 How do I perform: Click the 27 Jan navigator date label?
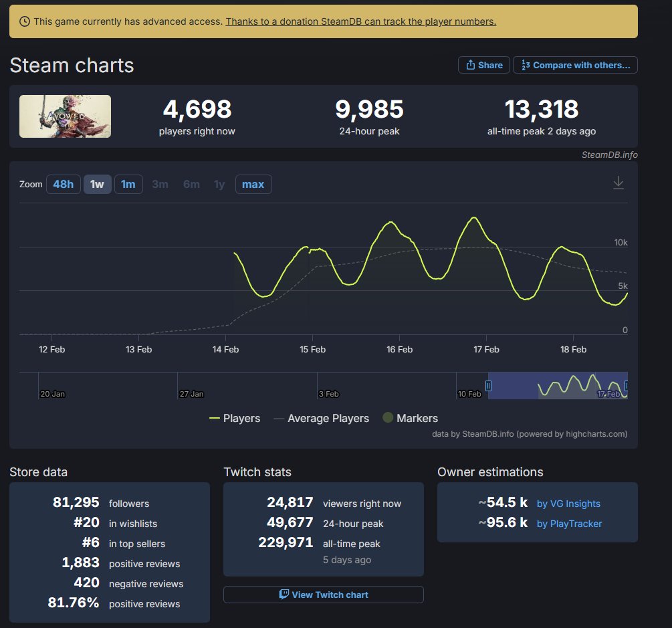click(191, 394)
